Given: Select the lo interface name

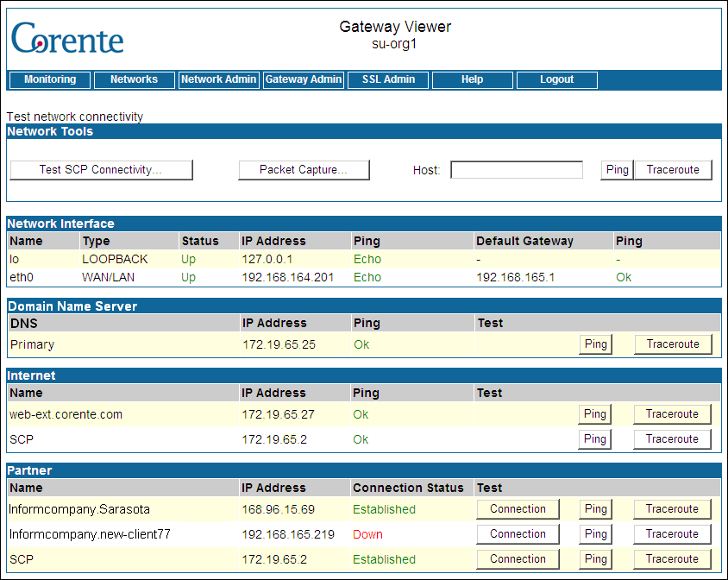Looking at the screenshot, I should [15, 259].
